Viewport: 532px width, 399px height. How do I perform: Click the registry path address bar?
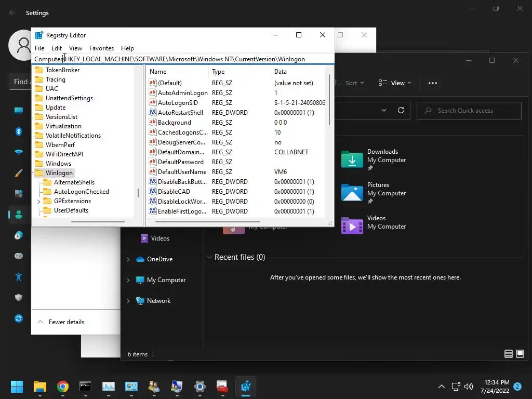[182, 59]
